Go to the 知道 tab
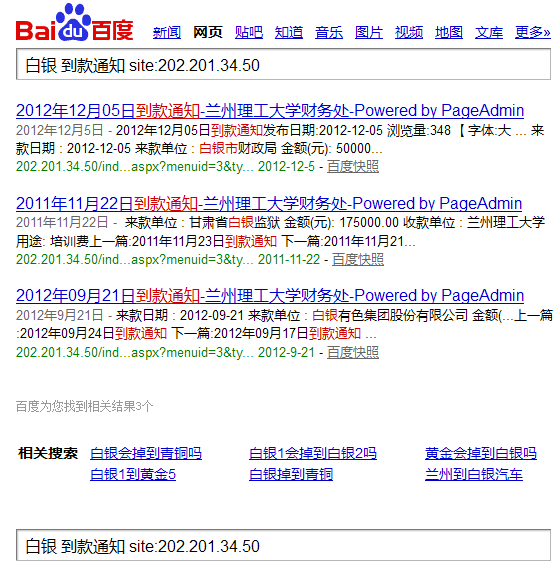554x570 pixels. 289,32
